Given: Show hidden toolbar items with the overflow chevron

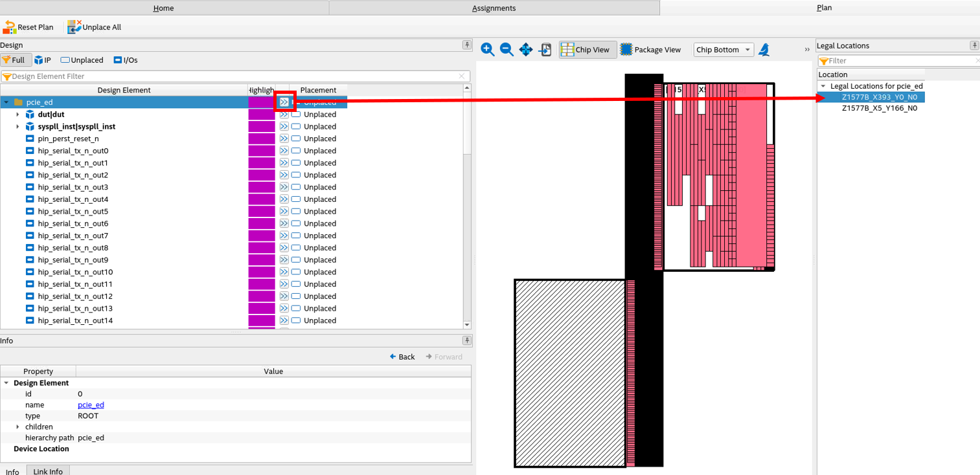Looking at the screenshot, I should click(807, 50).
